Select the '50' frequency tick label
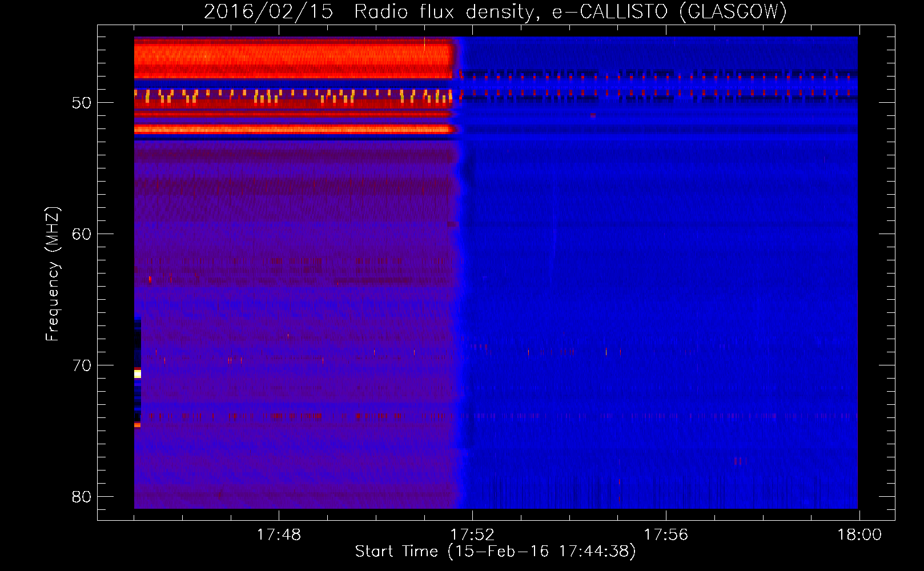Viewport: 924px width, 571px height. tap(82, 103)
